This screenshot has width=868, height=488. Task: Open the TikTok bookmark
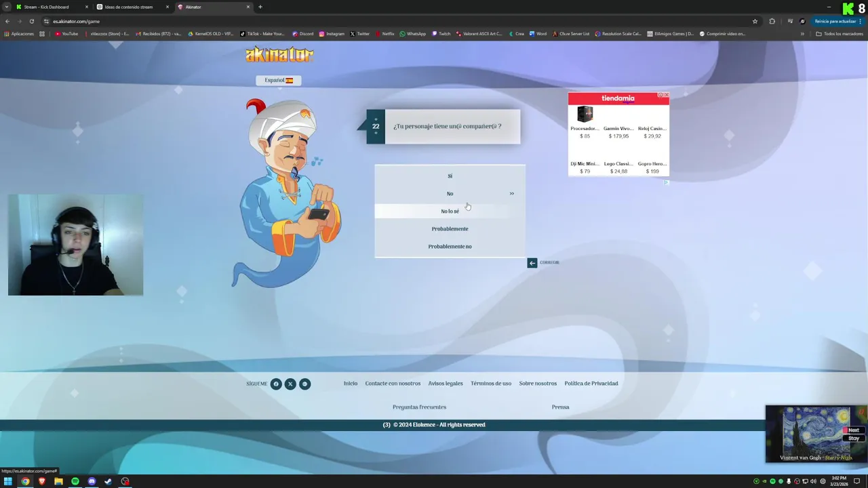click(x=262, y=34)
